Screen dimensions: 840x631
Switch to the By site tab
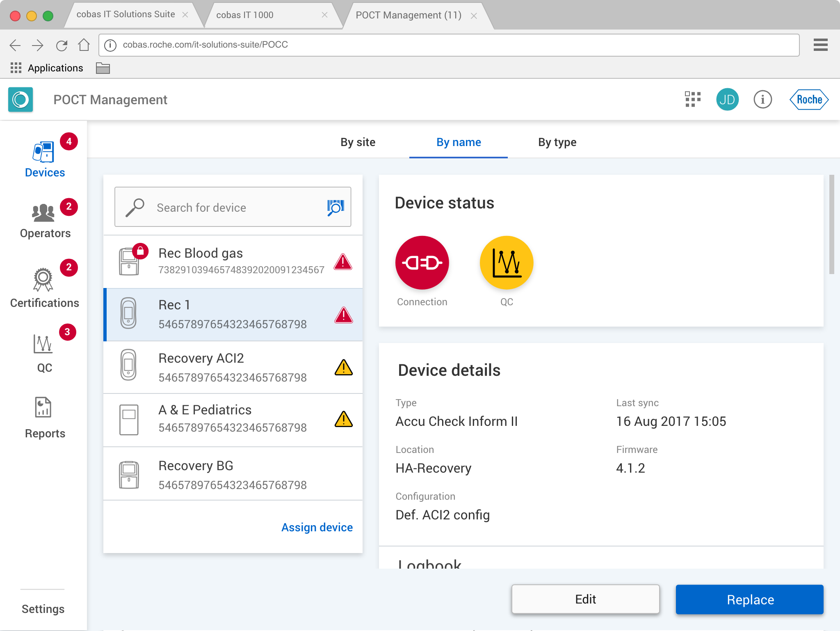(358, 142)
